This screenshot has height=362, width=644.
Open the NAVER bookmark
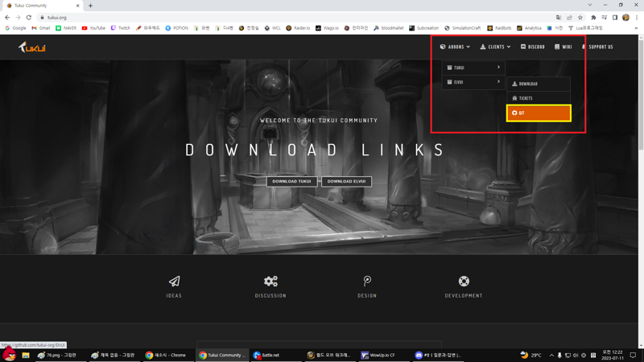(x=66, y=28)
